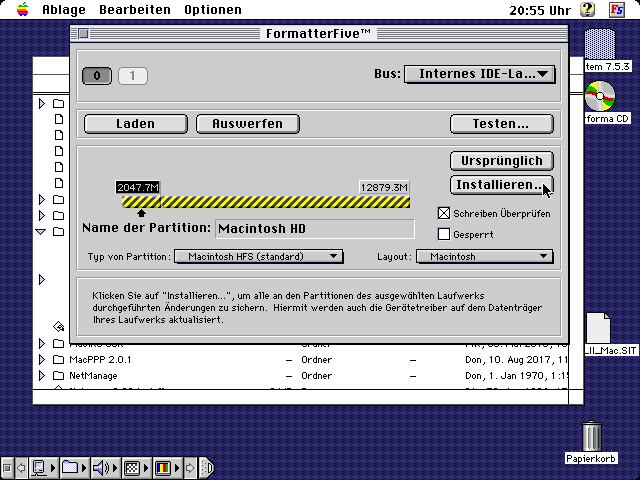Select the .SIT archive file on desktop

pos(600,328)
